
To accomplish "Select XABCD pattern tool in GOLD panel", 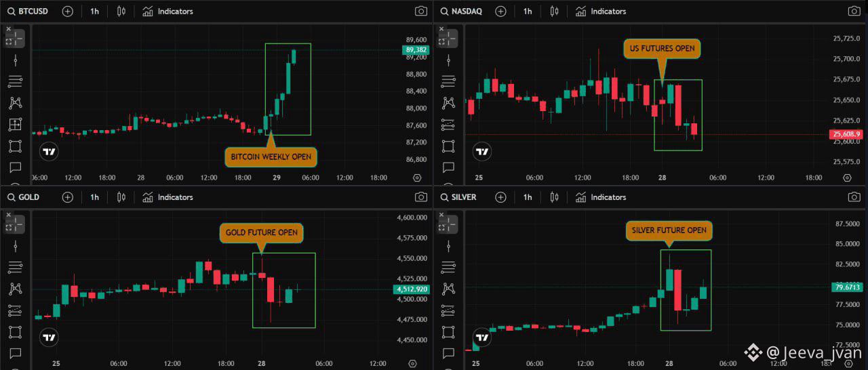I will click(15, 289).
